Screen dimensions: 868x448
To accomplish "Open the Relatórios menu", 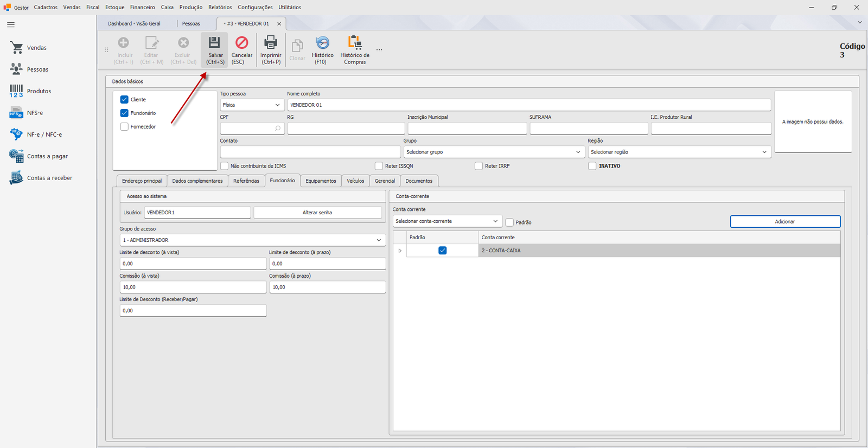I will click(220, 7).
